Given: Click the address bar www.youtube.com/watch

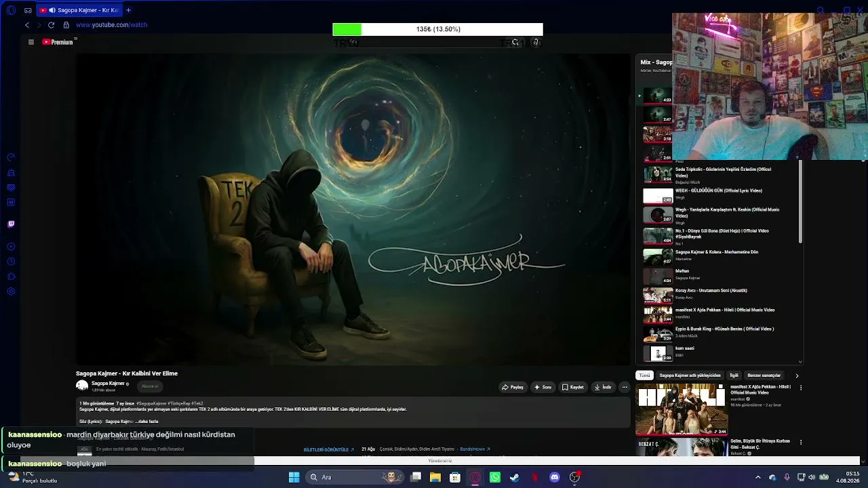Looking at the screenshot, I should 111,25.
